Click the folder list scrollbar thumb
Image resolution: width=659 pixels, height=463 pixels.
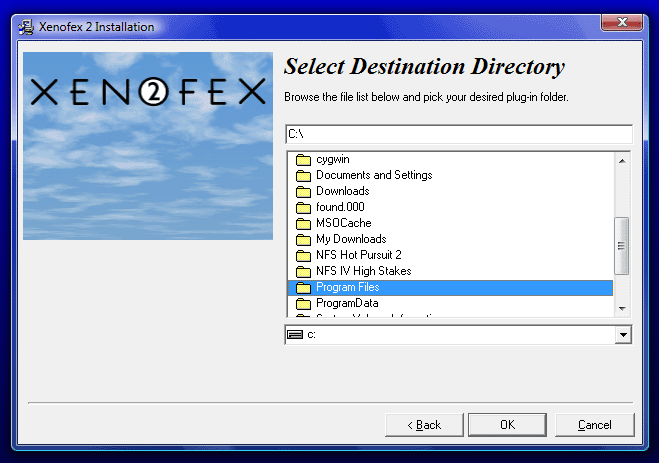pyautogui.click(x=622, y=246)
